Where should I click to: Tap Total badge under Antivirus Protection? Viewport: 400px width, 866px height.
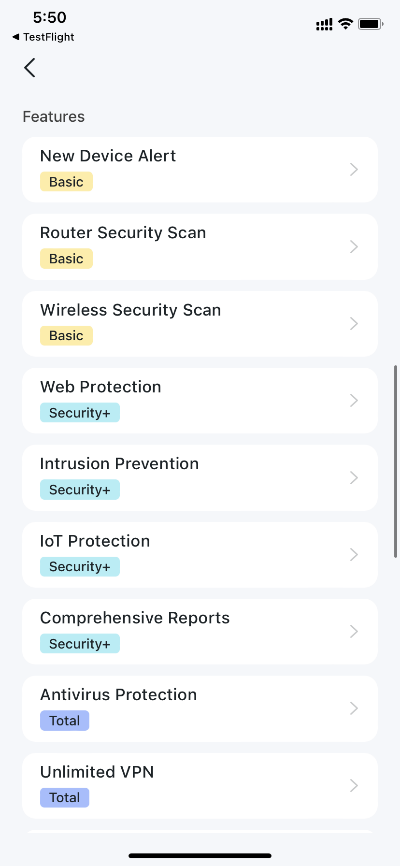(x=65, y=721)
